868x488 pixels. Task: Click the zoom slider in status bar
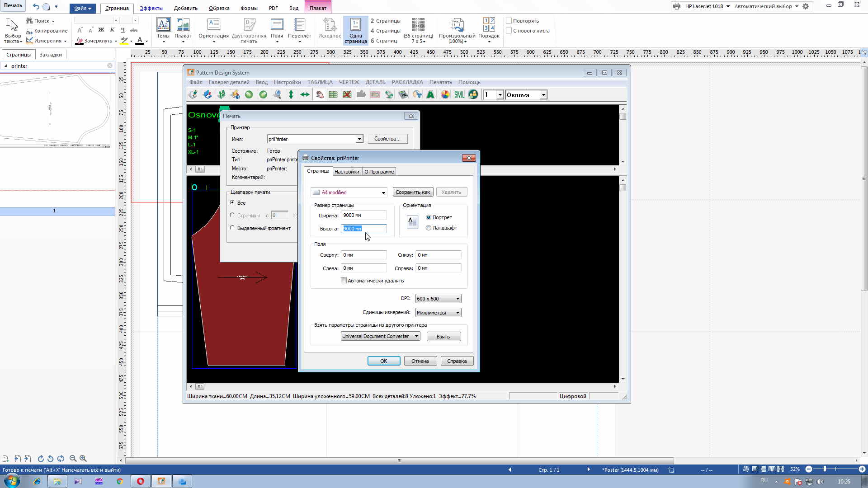coord(825,469)
